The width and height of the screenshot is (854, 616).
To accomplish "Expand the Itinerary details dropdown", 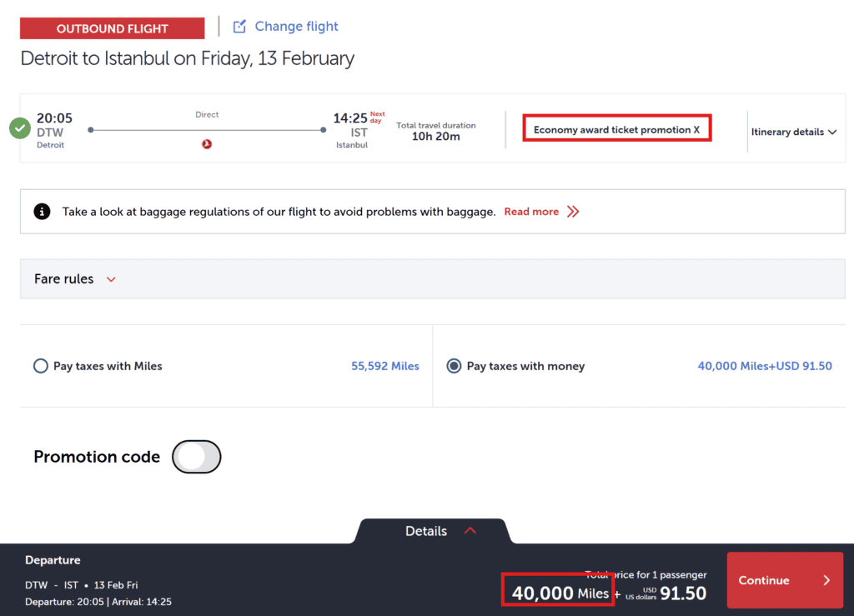I will pos(793,132).
